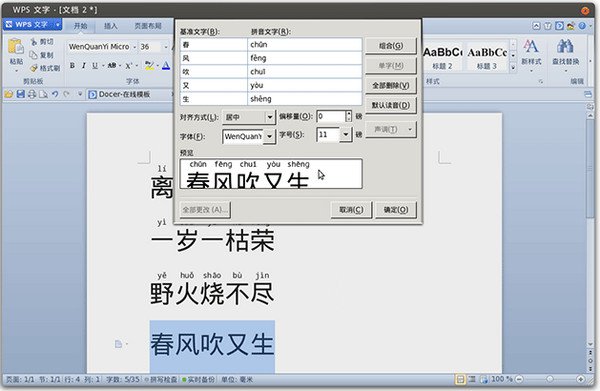
Task: Open the quick access toolbar customize dropdown
Action: (80, 94)
